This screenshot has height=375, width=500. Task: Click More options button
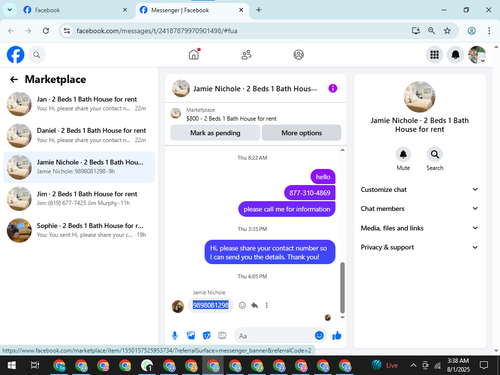pyautogui.click(x=301, y=133)
